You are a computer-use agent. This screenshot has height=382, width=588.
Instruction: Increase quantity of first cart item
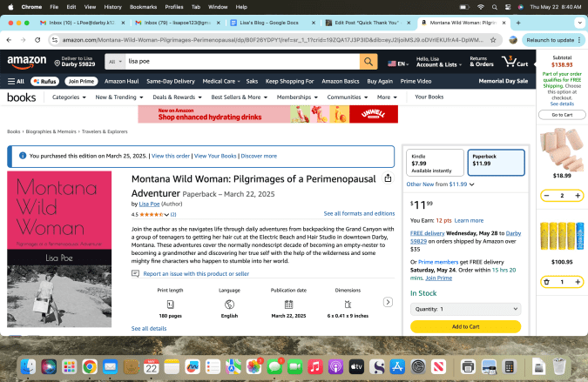point(577,196)
